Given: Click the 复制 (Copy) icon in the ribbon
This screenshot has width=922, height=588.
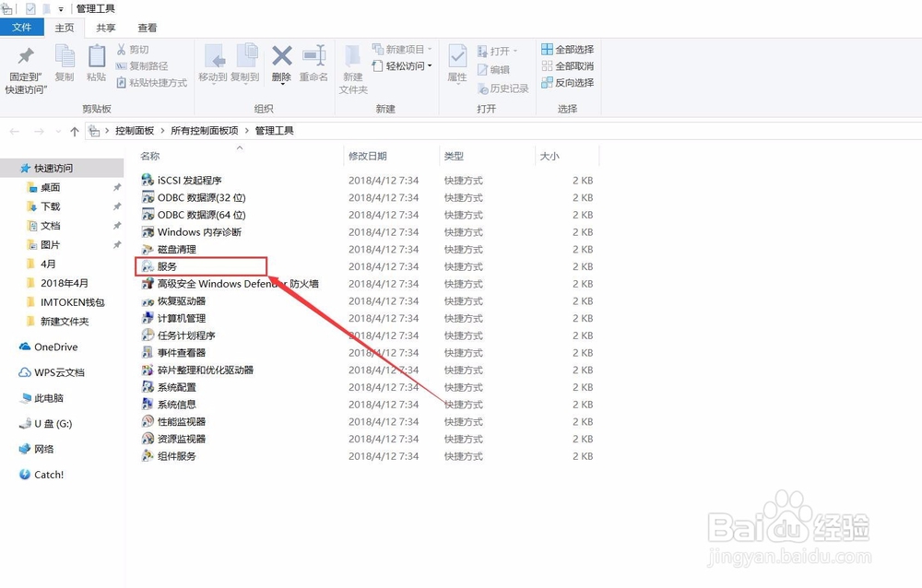Looking at the screenshot, I should [x=65, y=63].
